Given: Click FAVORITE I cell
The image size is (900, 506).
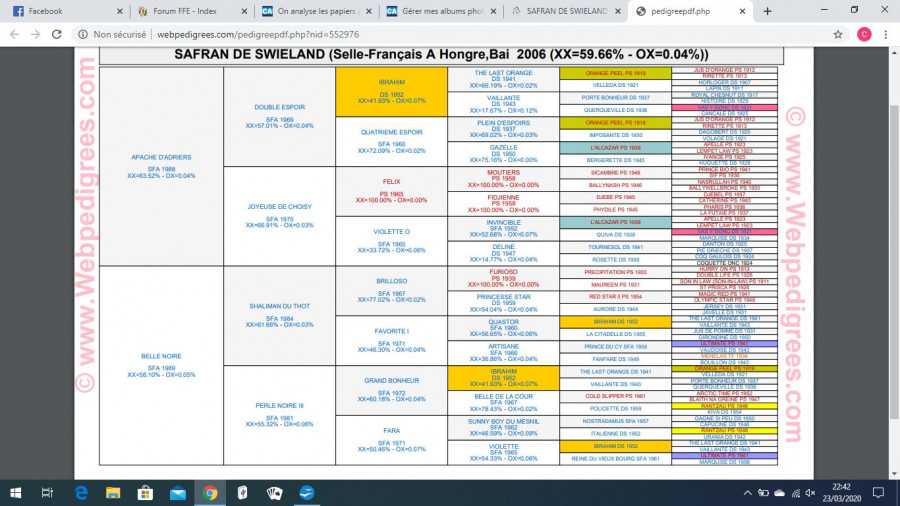Looking at the screenshot, I should click(x=391, y=340).
